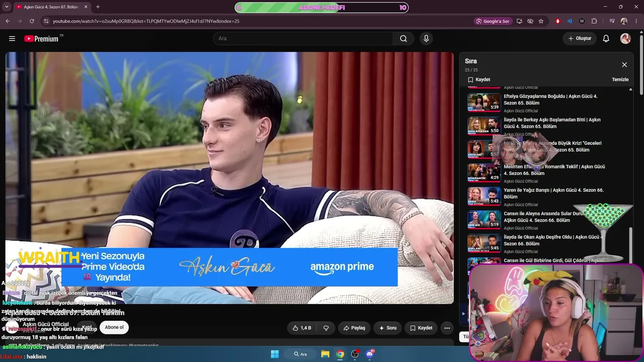
Task: Focus the YouTube Ara search field
Action: [303, 39]
